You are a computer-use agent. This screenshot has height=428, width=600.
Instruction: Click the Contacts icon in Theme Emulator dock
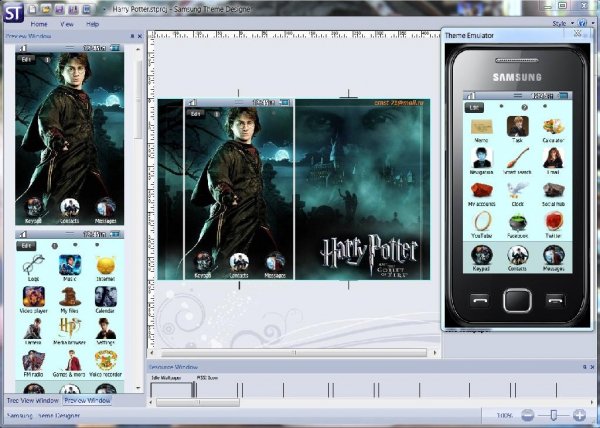click(517, 255)
